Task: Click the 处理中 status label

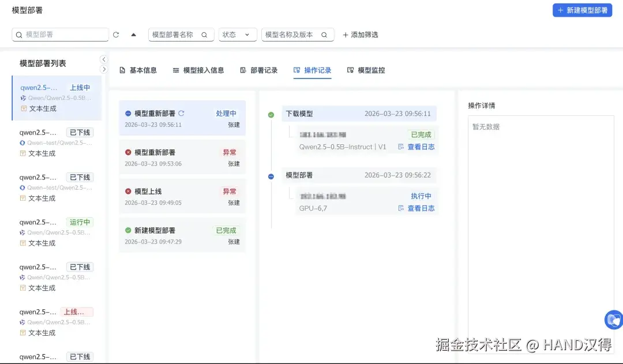Action: [x=226, y=113]
